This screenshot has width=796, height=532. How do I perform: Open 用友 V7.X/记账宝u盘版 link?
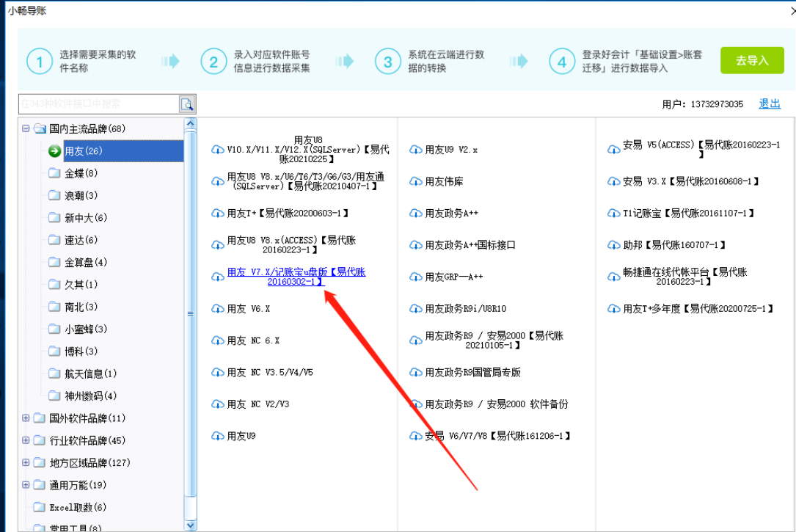296,277
